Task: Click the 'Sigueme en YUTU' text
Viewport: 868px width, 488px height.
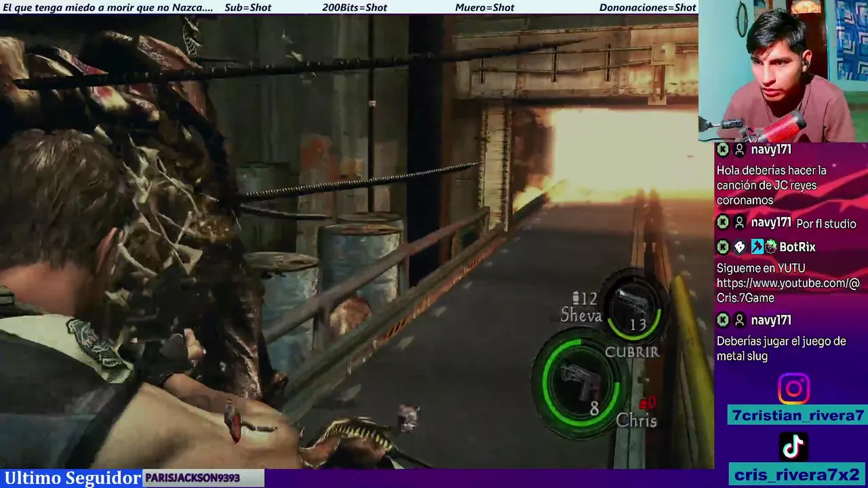Action: pos(760,268)
